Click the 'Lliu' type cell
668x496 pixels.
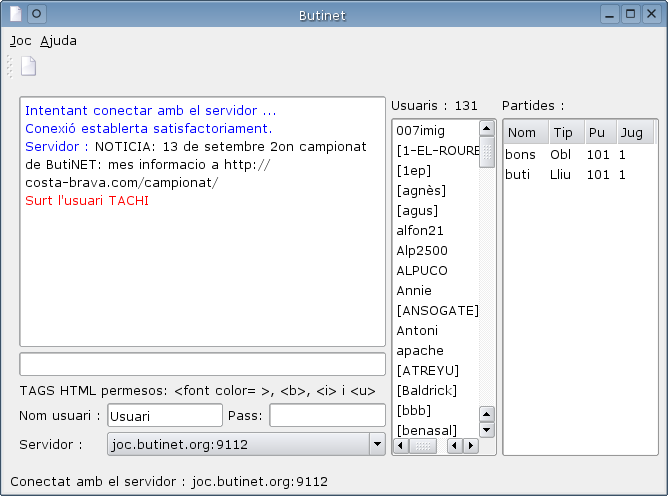click(x=560, y=174)
